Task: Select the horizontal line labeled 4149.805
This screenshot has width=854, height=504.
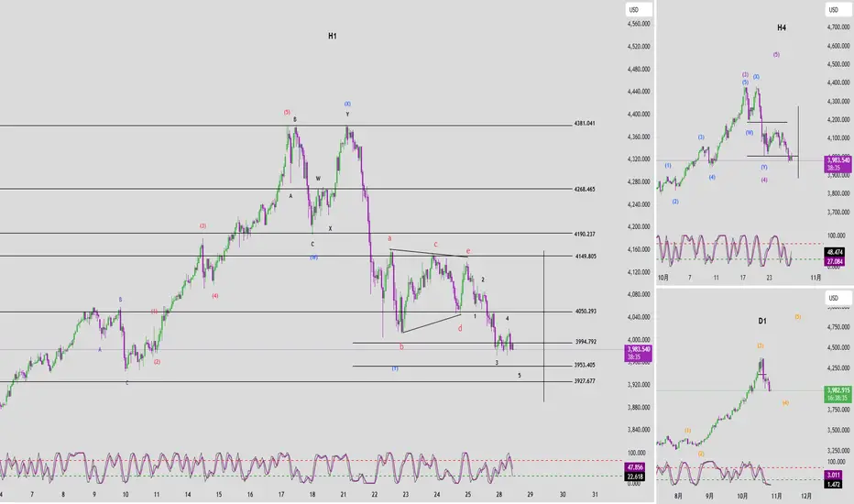Action: (x=285, y=256)
